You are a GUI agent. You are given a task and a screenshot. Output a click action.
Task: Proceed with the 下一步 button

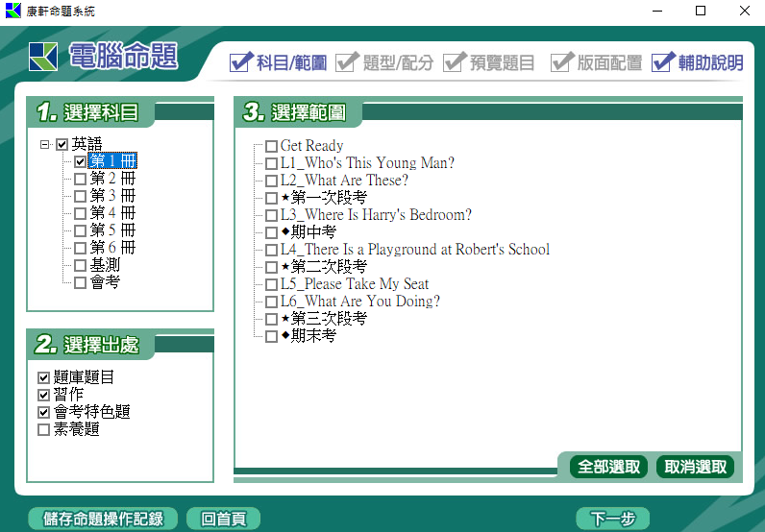point(613,519)
